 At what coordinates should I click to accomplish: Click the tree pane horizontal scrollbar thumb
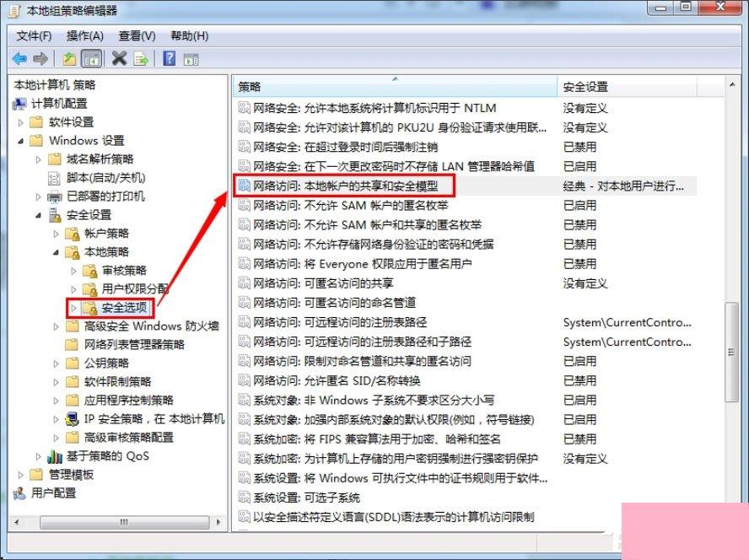pos(124,522)
